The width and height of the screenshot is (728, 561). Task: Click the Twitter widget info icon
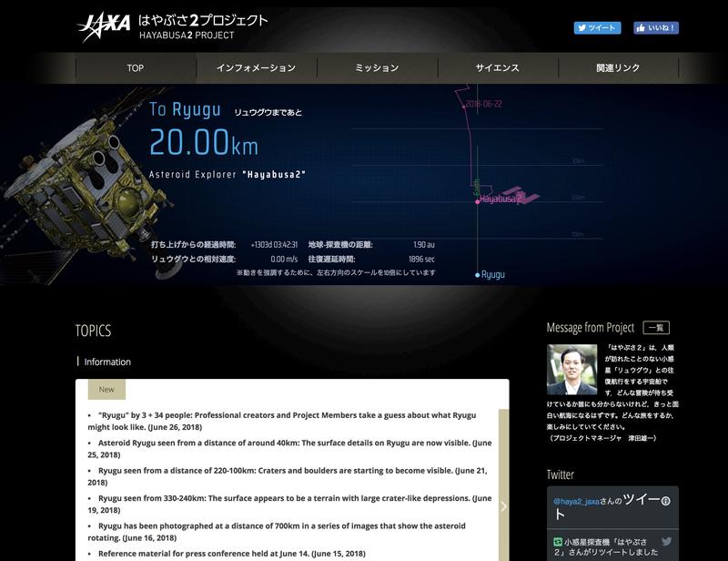tap(666, 501)
